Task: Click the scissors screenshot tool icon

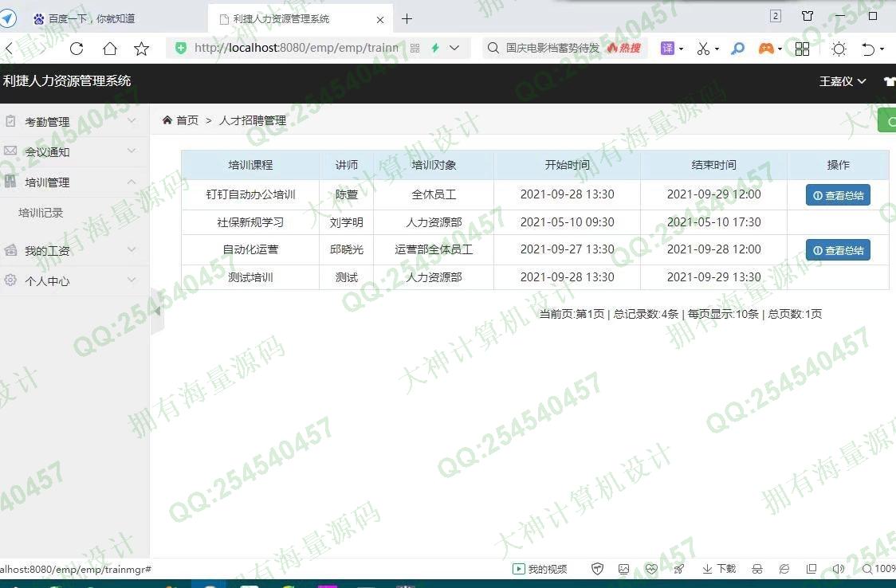Action: 702,49
